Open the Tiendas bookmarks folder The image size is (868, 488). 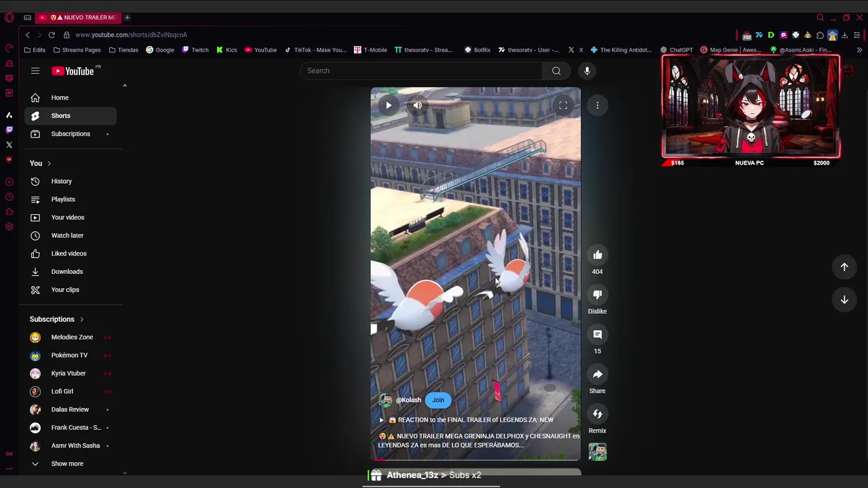click(123, 49)
